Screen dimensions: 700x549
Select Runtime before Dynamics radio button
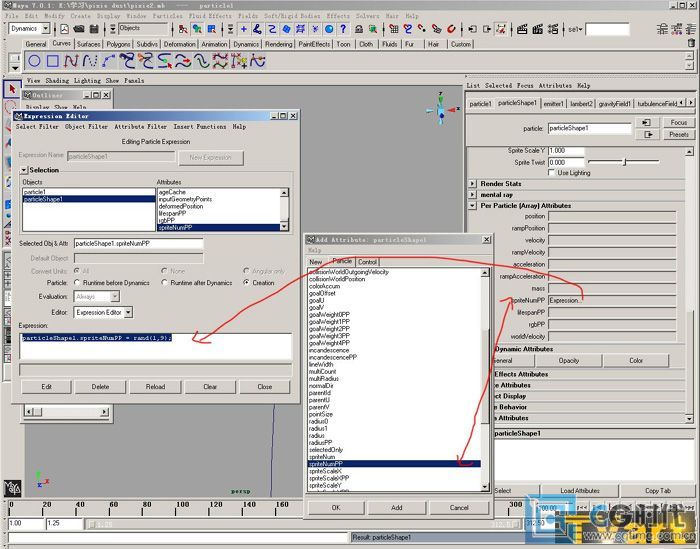click(77, 283)
